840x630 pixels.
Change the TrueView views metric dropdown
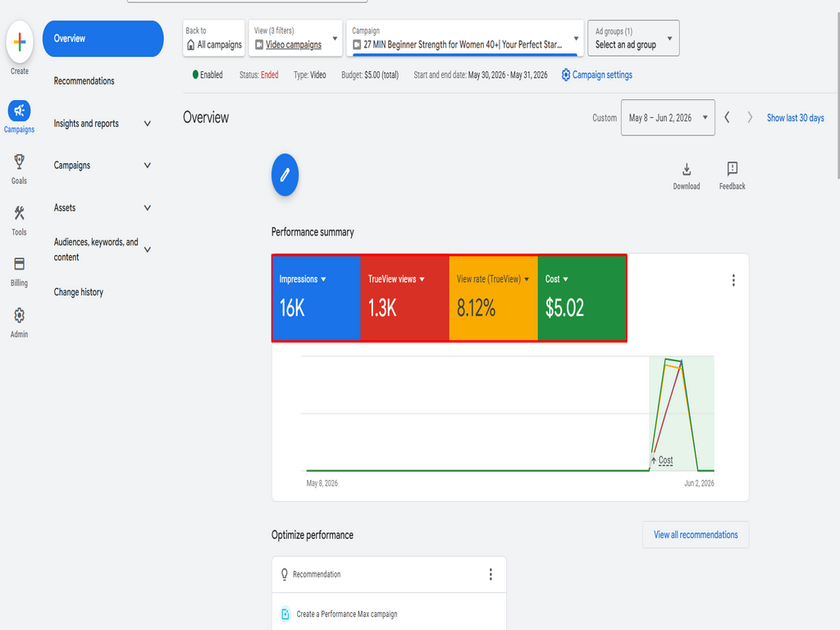click(396, 279)
